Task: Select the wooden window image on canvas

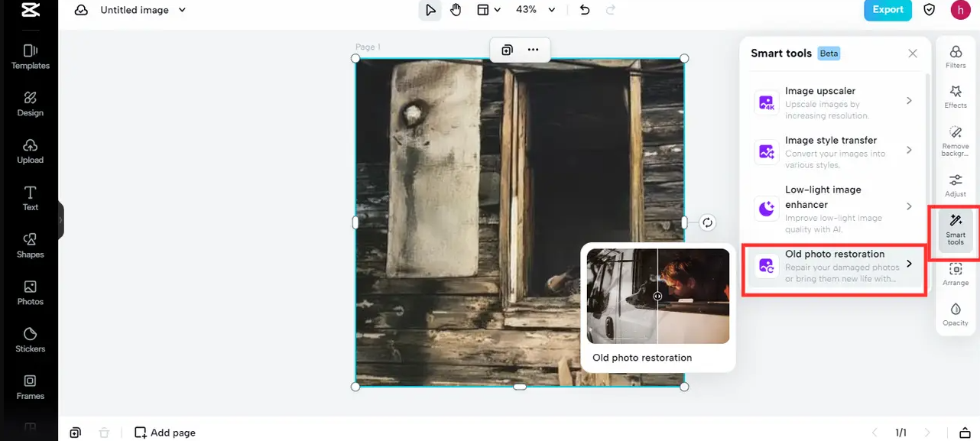Action: point(520,222)
